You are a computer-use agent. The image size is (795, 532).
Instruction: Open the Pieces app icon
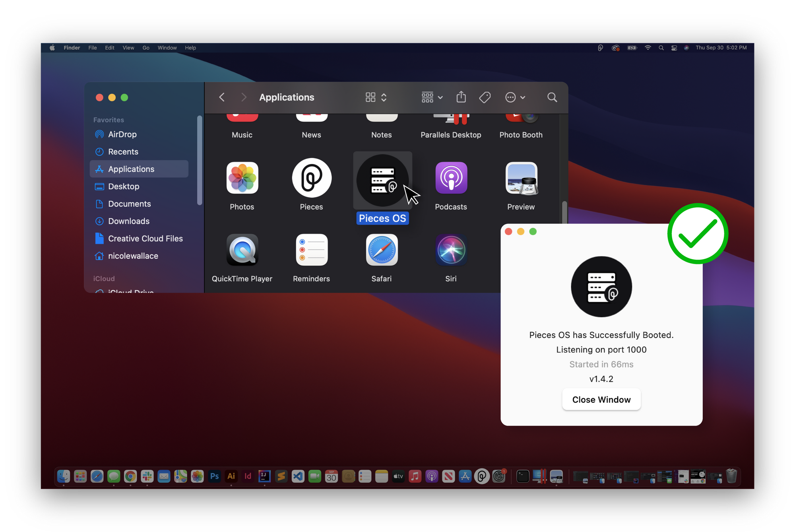coord(312,178)
